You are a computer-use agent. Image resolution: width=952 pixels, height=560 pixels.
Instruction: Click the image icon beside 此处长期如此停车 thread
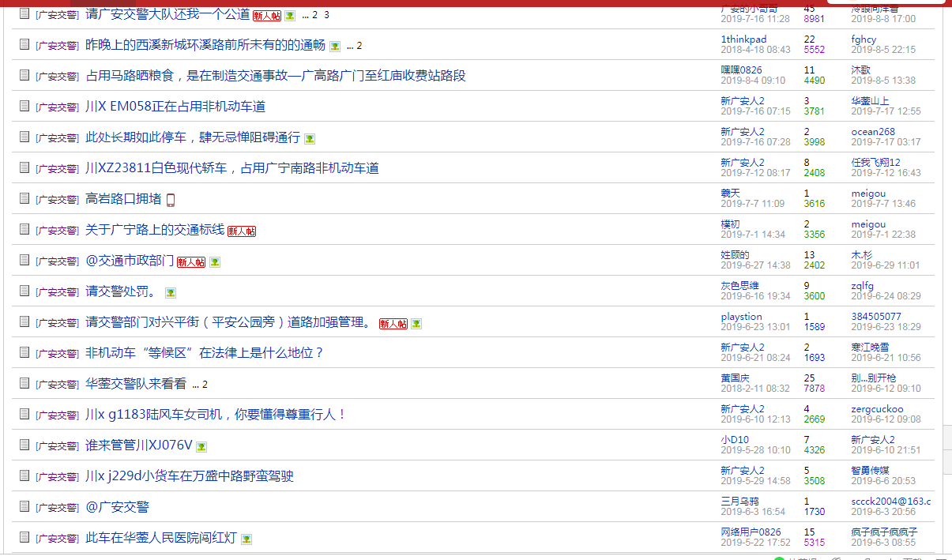tap(310, 139)
